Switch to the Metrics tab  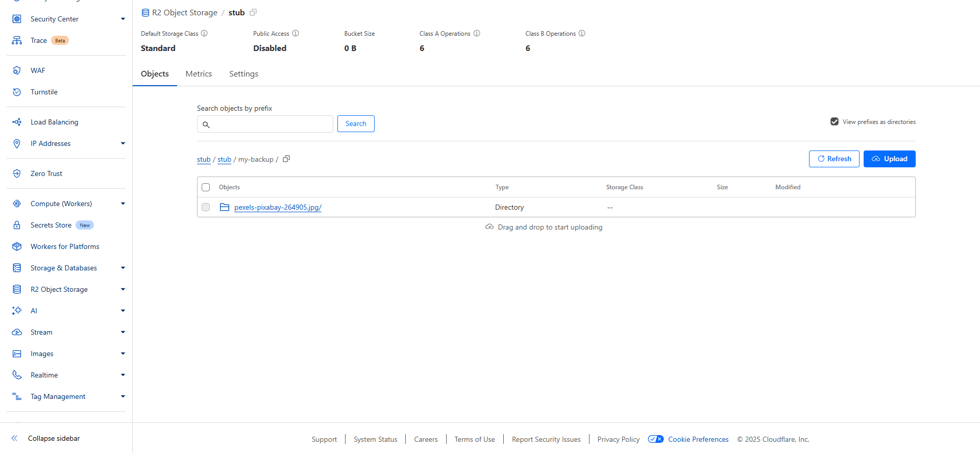click(199, 74)
